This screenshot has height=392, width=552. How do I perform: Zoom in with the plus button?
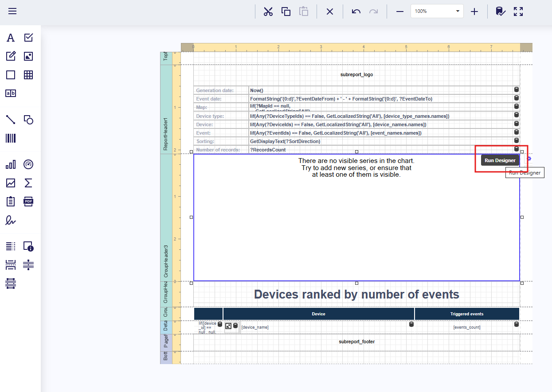pos(474,12)
